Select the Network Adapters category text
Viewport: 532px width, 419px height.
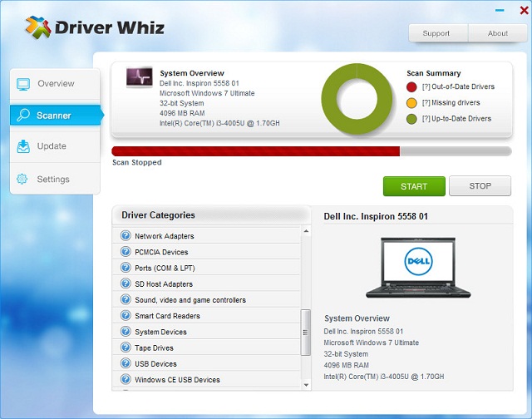(165, 236)
